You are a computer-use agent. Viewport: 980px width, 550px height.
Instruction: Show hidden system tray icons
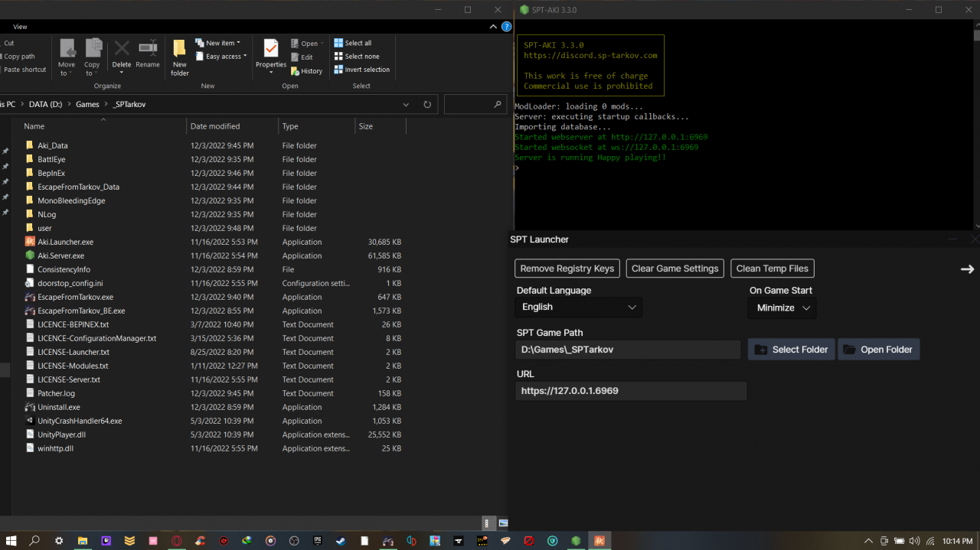click(868, 541)
